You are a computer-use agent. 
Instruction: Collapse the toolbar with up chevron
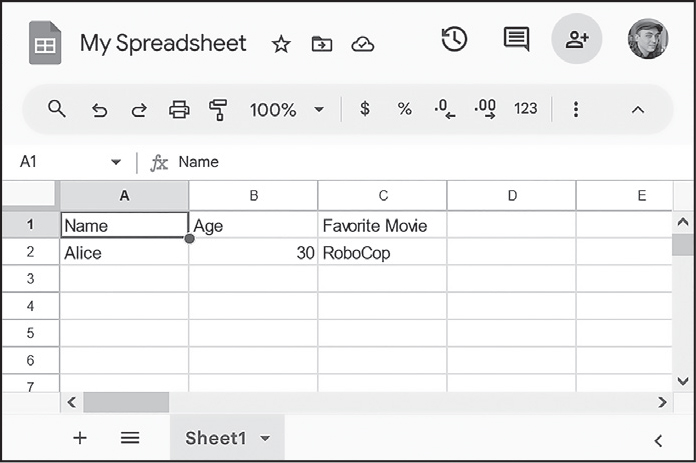638,110
